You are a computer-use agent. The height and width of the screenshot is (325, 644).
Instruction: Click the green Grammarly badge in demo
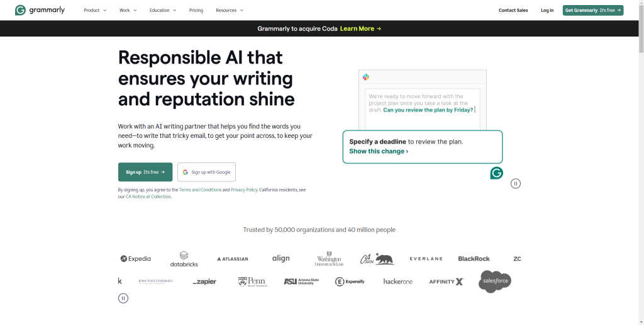coord(497,173)
